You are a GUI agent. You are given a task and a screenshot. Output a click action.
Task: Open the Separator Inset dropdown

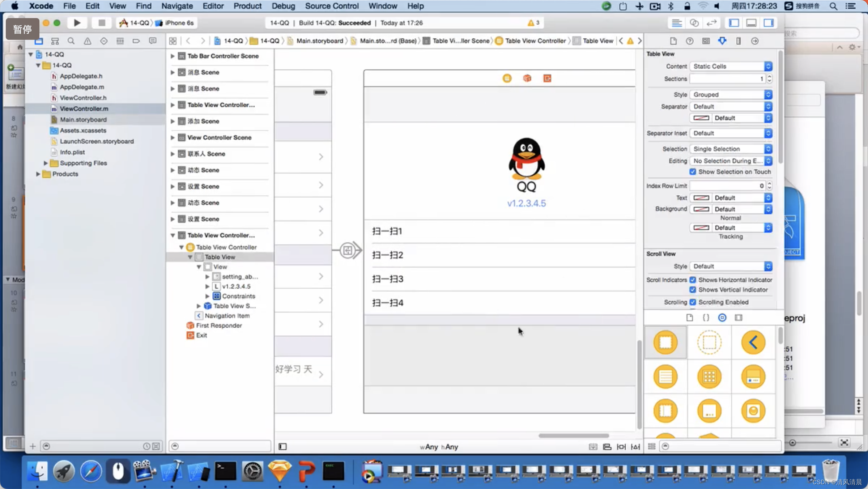[x=731, y=133]
